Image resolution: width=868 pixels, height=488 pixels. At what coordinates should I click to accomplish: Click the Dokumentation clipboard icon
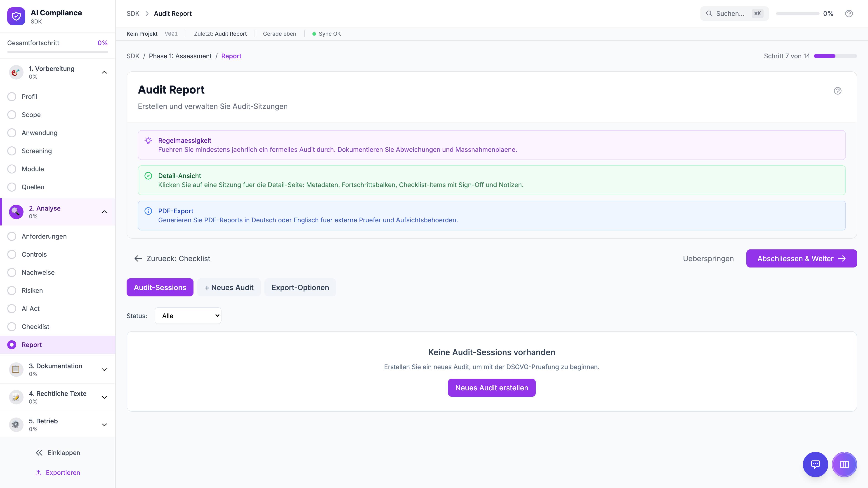[16, 369]
